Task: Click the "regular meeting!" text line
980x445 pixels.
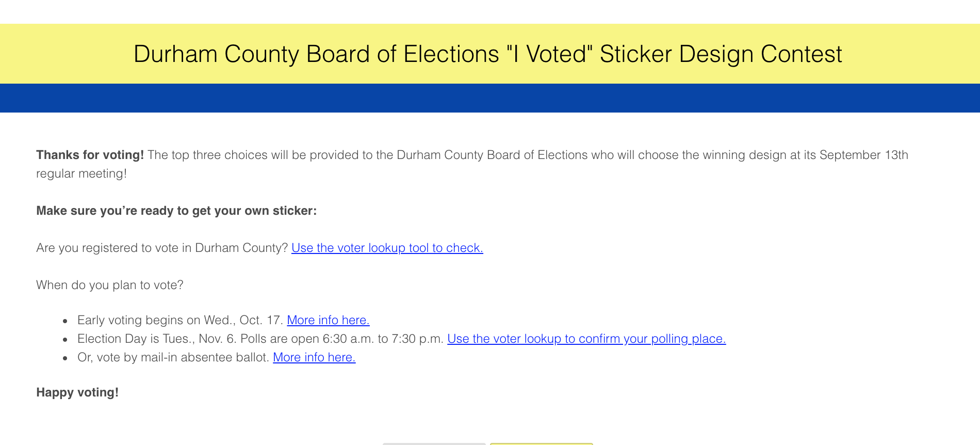Action: coord(81,174)
